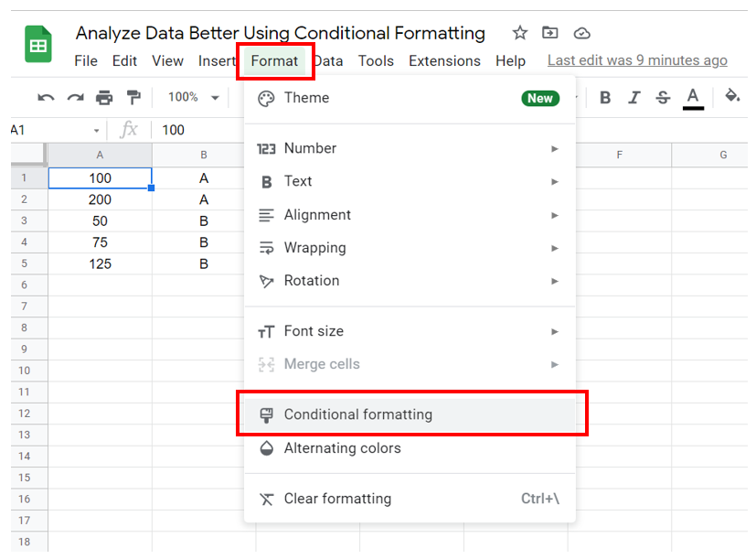The height and width of the screenshot is (559, 756).
Task: Star this spreadsheet document
Action: tap(520, 33)
